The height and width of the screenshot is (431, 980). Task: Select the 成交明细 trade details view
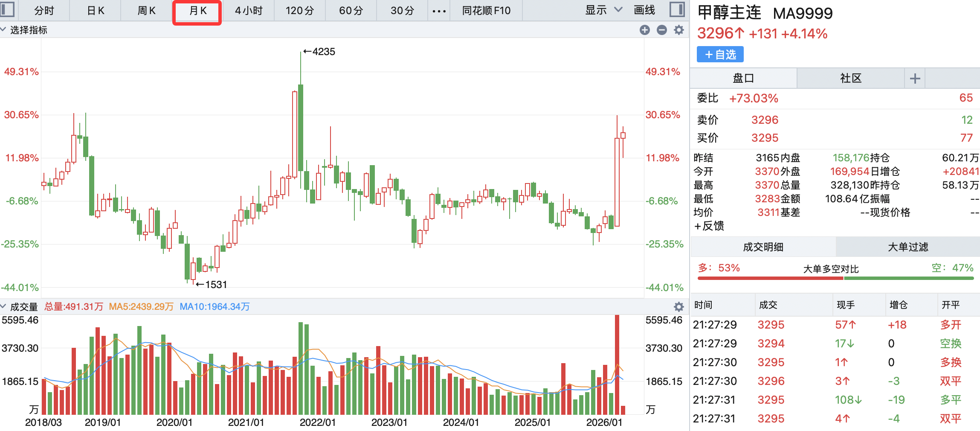763,247
